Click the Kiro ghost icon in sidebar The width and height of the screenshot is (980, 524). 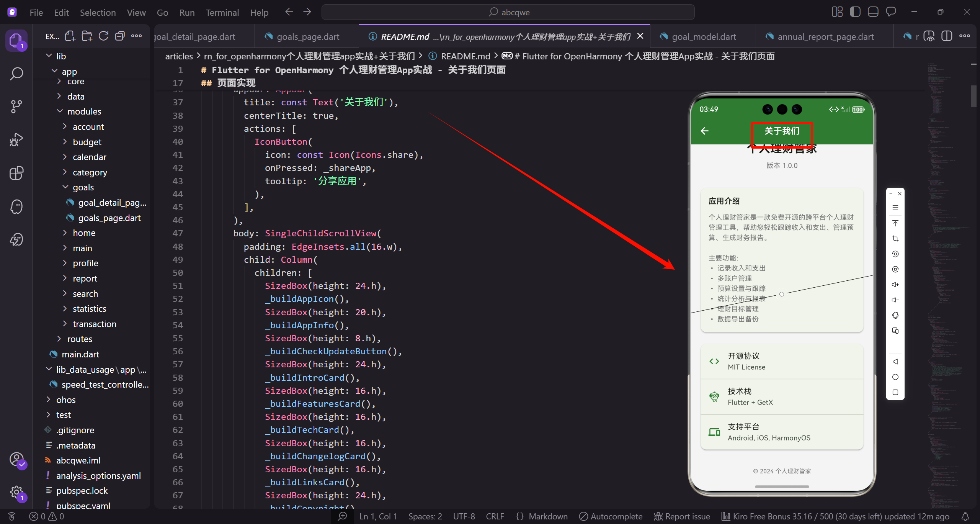coord(16,206)
